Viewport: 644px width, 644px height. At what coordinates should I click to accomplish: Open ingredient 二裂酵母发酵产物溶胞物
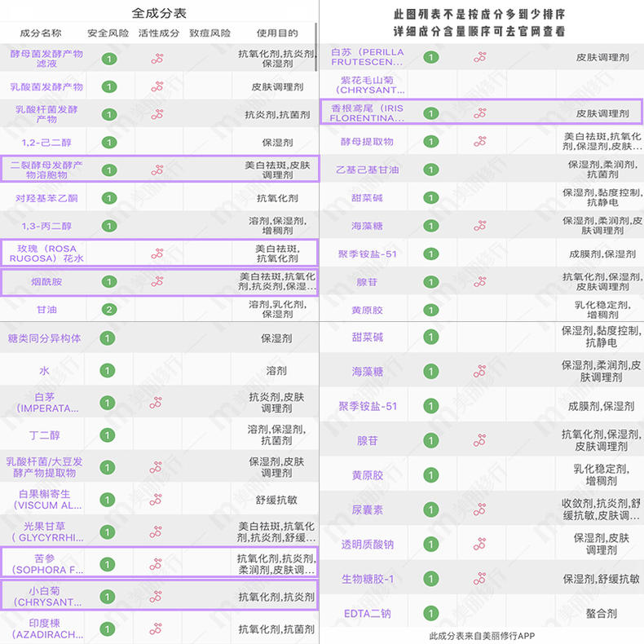click(x=46, y=170)
